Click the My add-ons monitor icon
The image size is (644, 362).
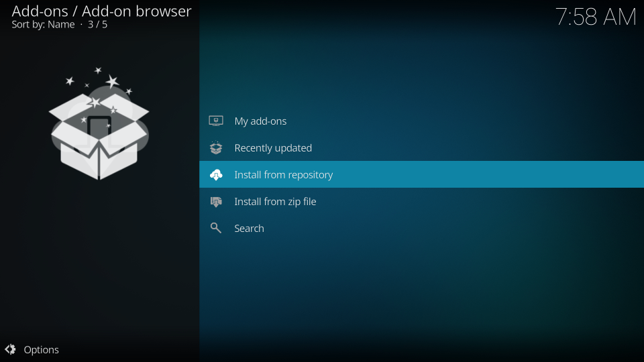(x=215, y=121)
